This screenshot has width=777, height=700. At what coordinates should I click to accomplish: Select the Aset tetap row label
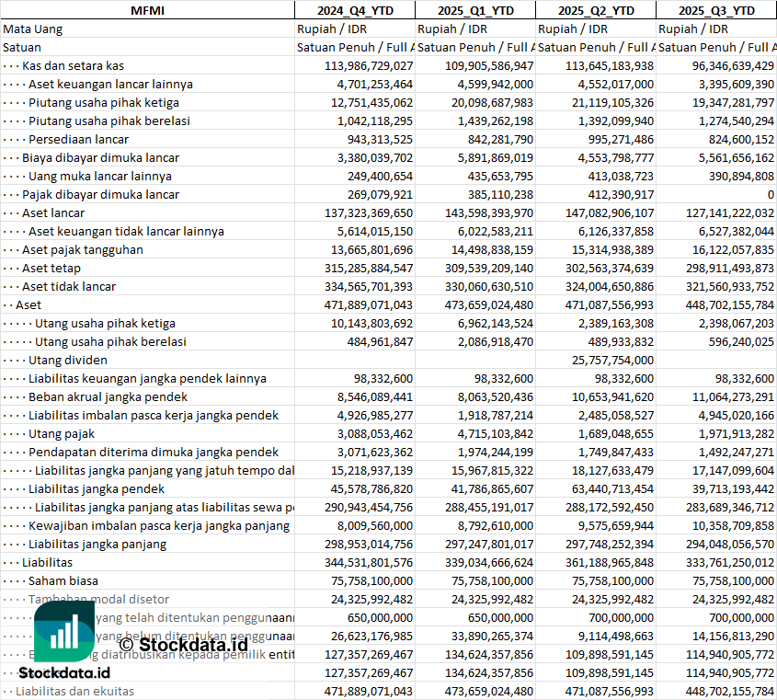51,269
